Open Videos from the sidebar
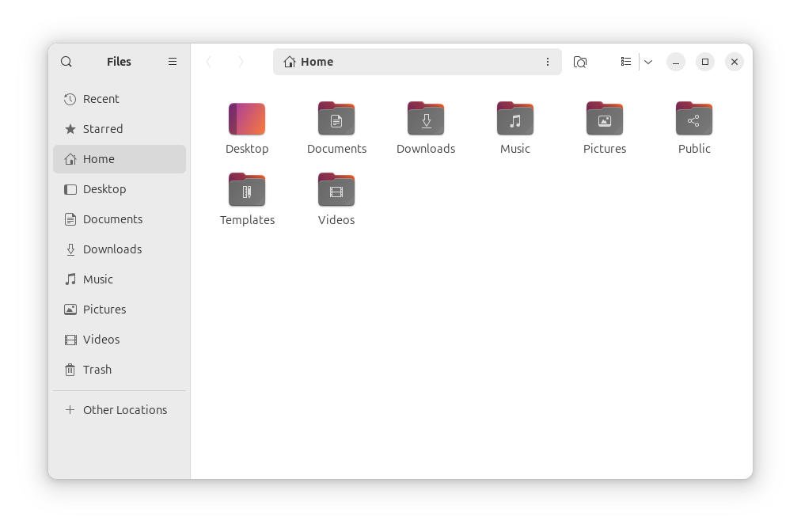The height and width of the screenshot is (532, 801). 120,340
